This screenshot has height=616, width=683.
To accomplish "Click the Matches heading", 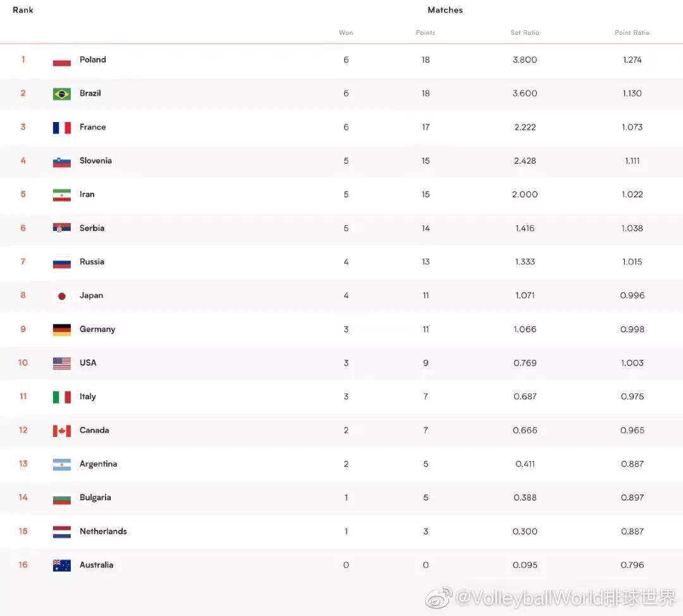I will pyautogui.click(x=445, y=10).
